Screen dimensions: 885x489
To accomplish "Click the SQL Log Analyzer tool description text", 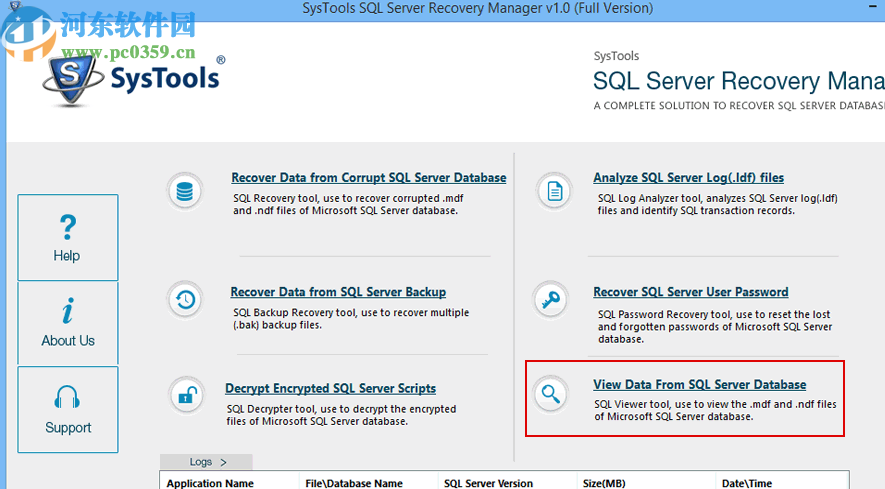I will tap(717, 204).
